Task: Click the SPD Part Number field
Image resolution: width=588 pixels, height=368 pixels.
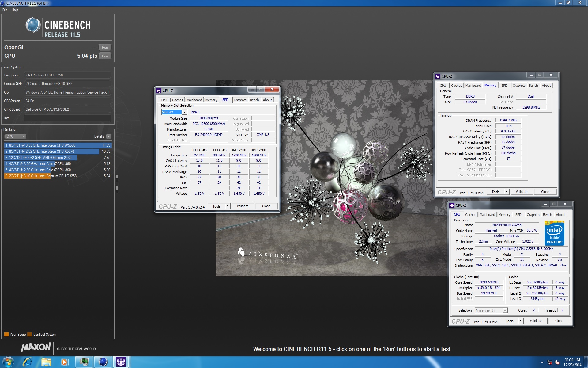Action: click(209, 135)
